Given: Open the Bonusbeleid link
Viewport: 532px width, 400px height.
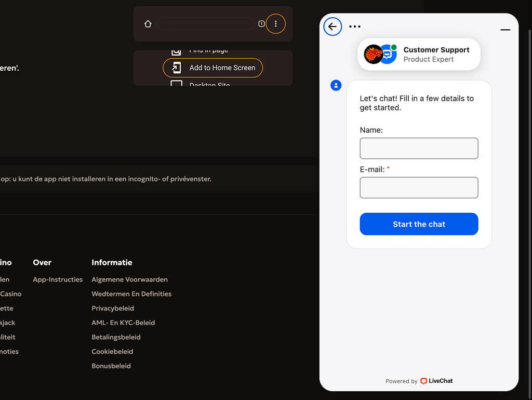Looking at the screenshot, I should click(x=111, y=366).
